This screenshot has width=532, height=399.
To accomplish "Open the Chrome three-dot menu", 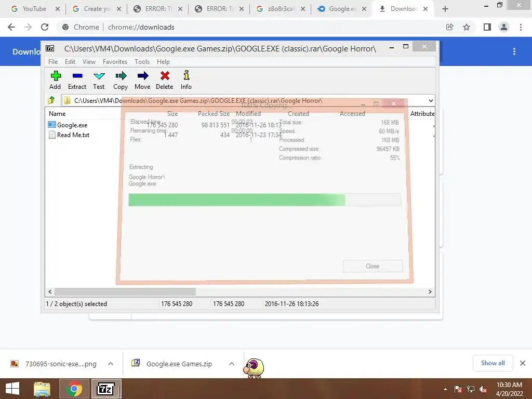I will pos(521,27).
